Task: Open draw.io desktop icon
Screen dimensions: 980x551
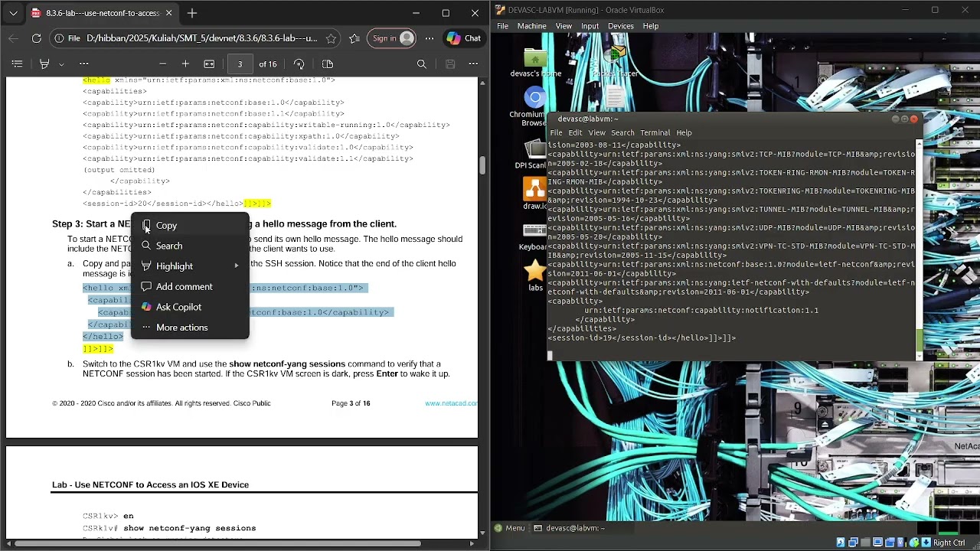Action: pyautogui.click(x=535, y=192)
